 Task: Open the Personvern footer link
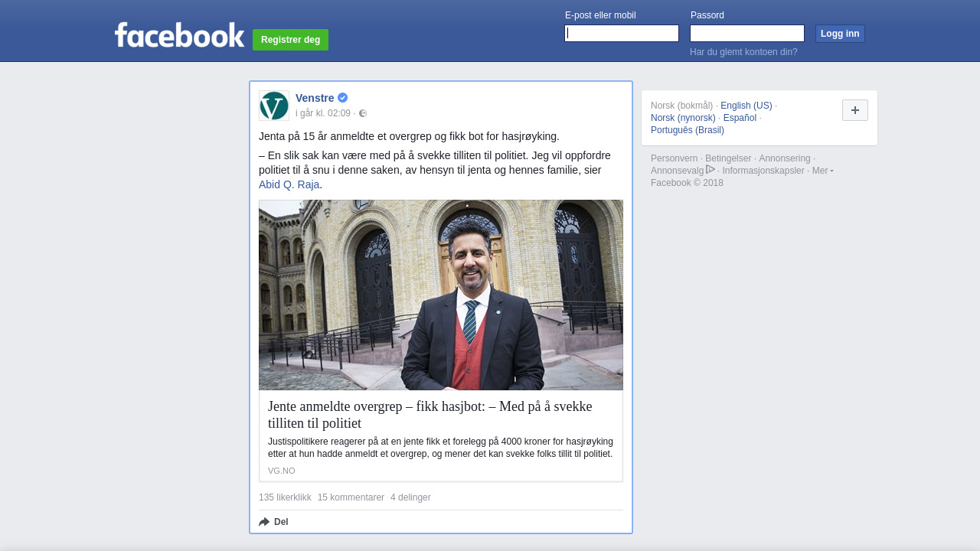click(674, 158)
